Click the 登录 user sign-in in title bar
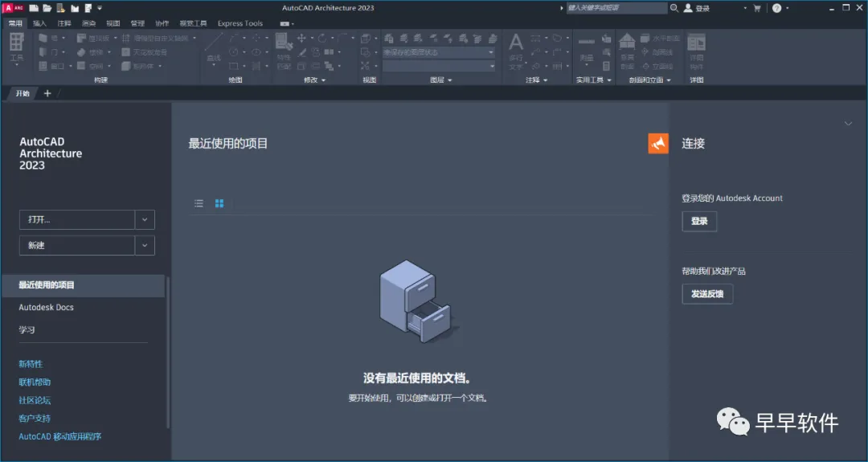This screenshot has width=868, height=462. (x=698, y=8)
